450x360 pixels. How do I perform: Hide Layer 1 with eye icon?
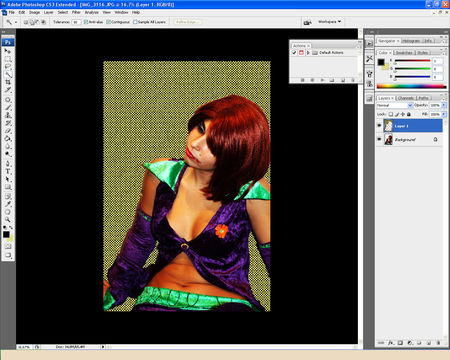pos(379,126)
